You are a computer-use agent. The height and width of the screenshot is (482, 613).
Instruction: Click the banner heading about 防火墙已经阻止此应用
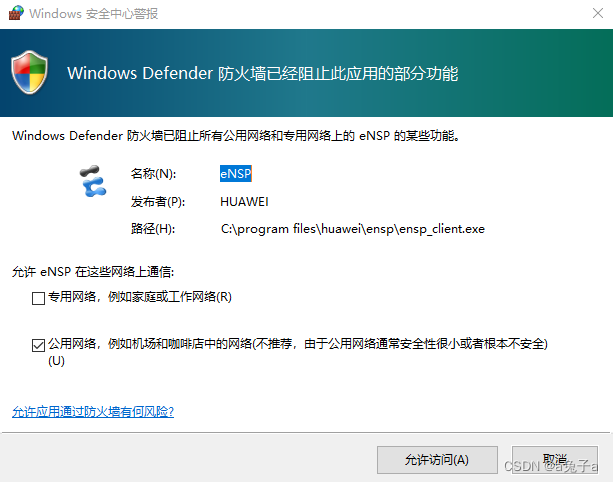(262, 73)
